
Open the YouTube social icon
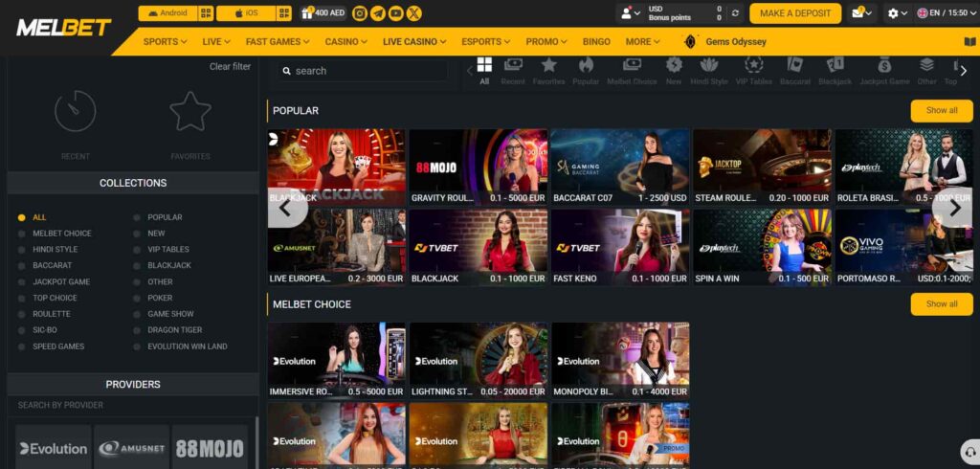point(395,13)
